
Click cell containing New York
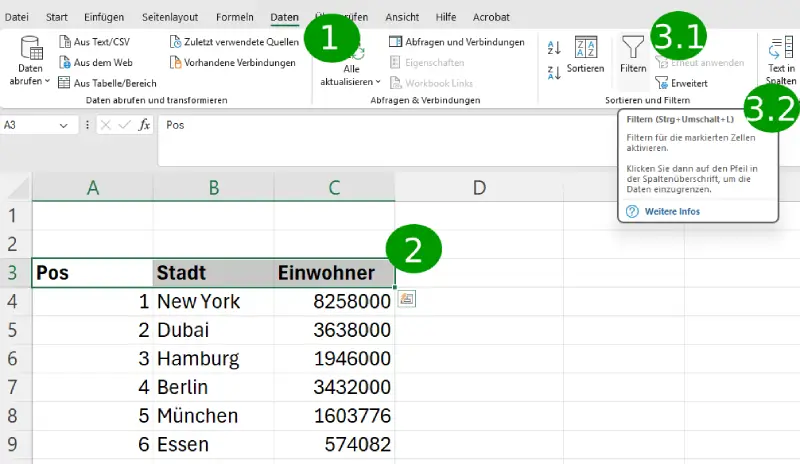tap(213, 301)
